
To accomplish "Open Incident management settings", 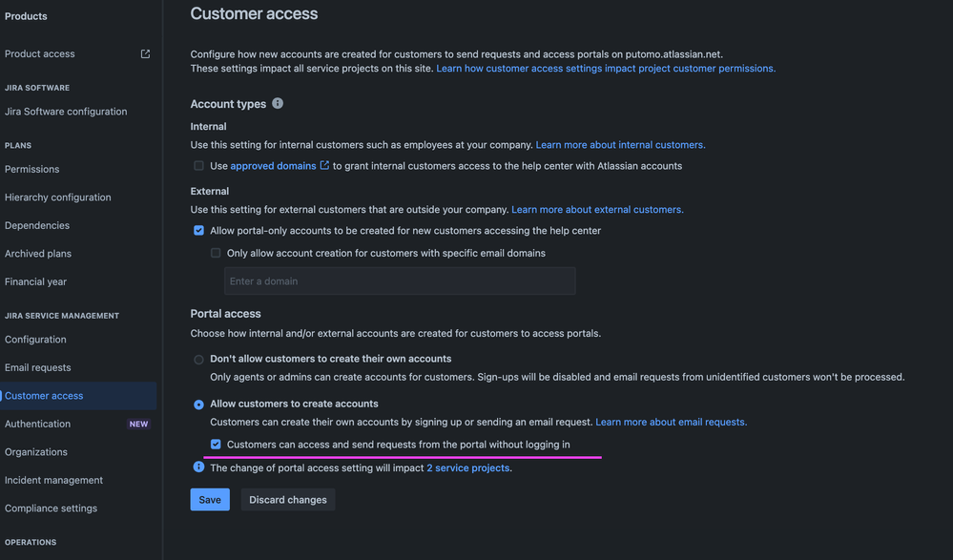I will (54, 480).
